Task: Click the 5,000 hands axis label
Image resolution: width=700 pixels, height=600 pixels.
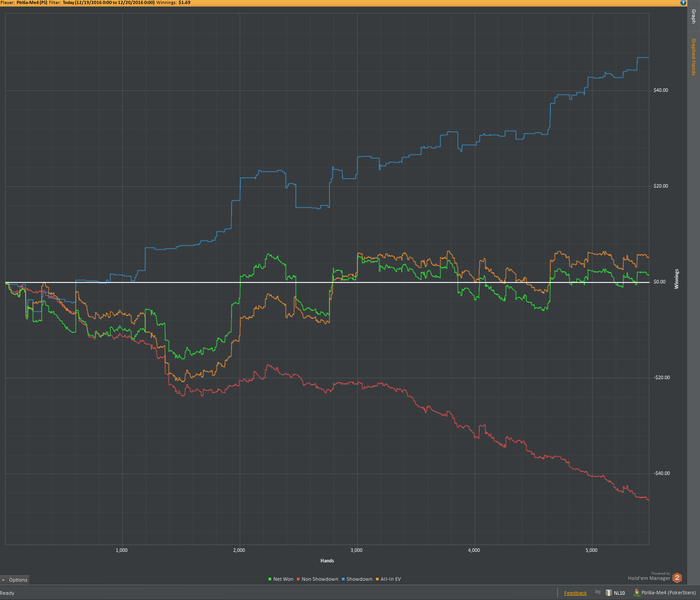Action: click(591, 550)
